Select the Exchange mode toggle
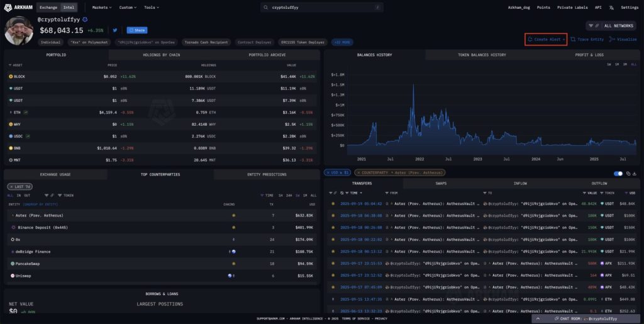This screenshot has width=644, height=324. [48, 8]
